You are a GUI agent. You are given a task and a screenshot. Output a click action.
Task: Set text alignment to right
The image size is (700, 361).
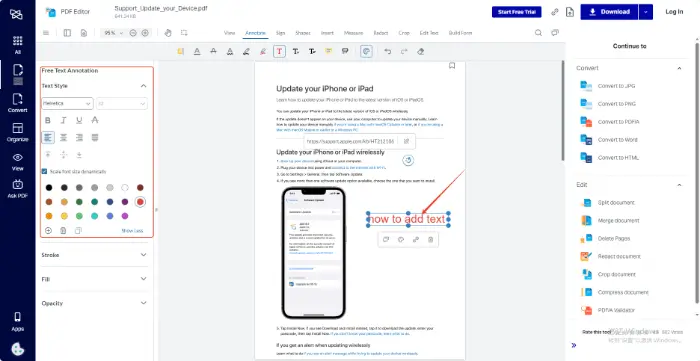click(79, 137)
